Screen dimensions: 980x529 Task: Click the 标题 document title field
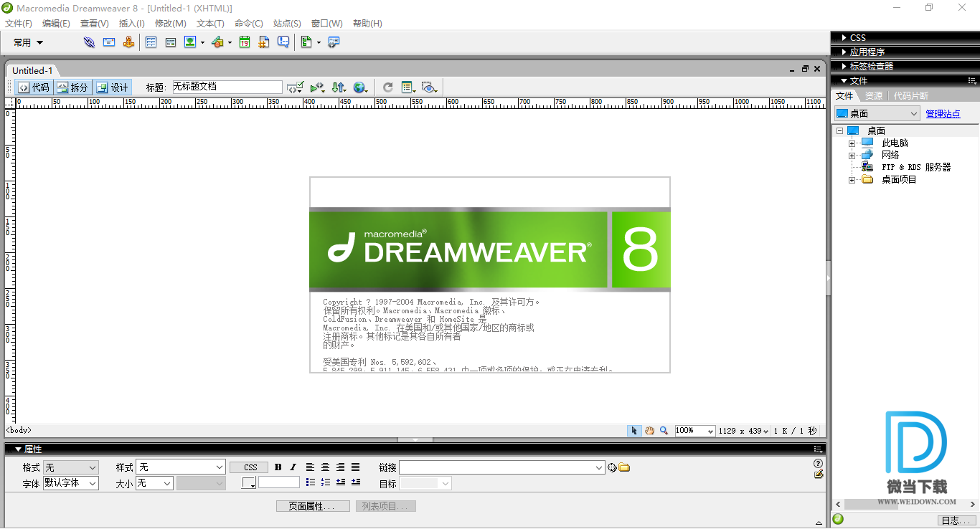pos(227,87)
